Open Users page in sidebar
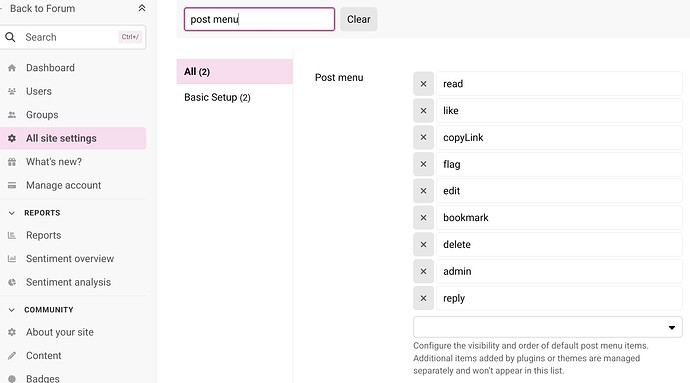690x383 pixels. click(39, 91)
